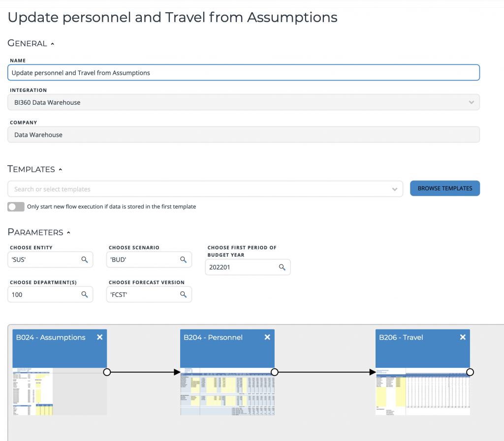The height and width of the screenshot is (441, 504).
Task: Collapse the Parameters section
Action: (x=69, y=233)
